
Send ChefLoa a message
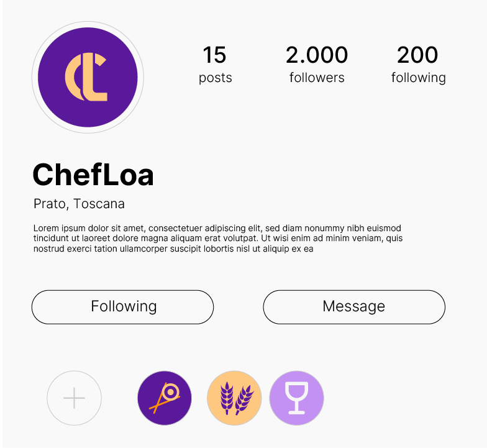coord(354,307)
